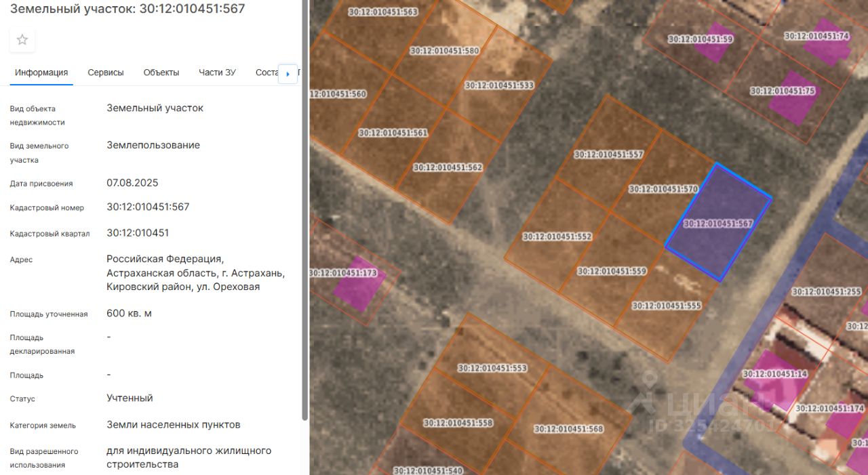
Task: Click the Кадастровый номер label
Action: [x=47, y=208]
